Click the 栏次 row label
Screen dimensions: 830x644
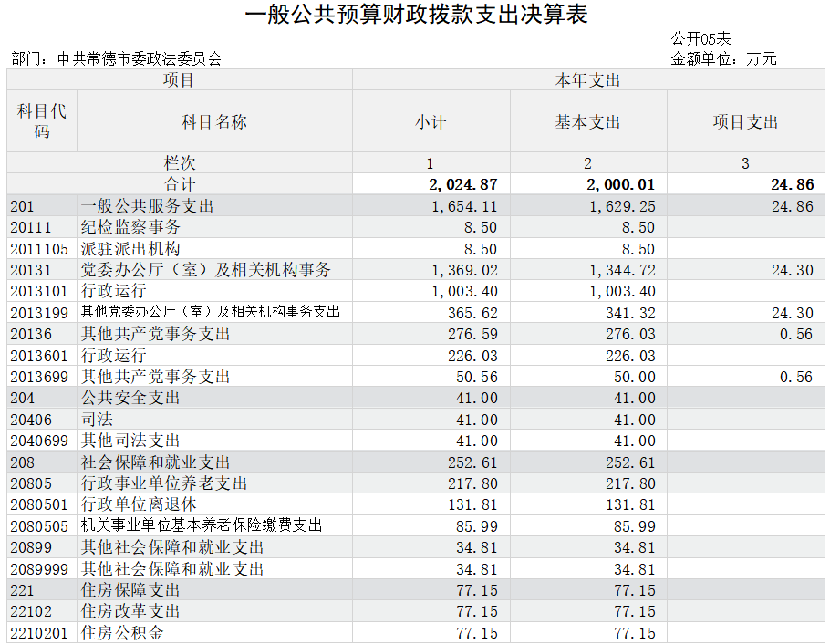pyautogui.click(x=180, y=162)
